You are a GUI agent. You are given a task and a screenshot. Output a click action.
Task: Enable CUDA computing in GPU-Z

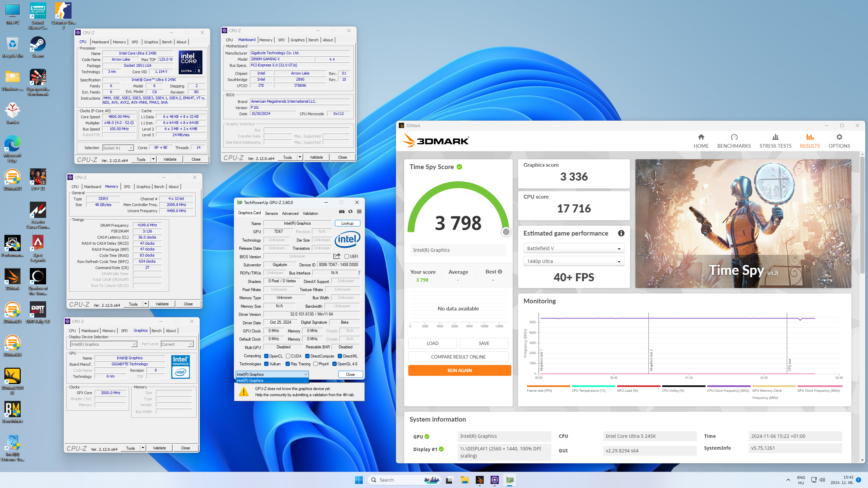pos(288,356)
